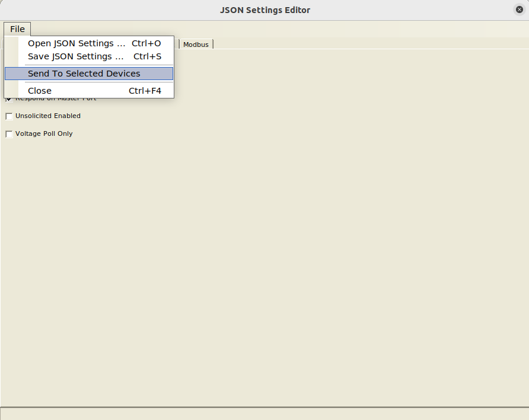Click the File menu in the menu bar
Screen dimensions: 529x420
[x=17, y=29]
